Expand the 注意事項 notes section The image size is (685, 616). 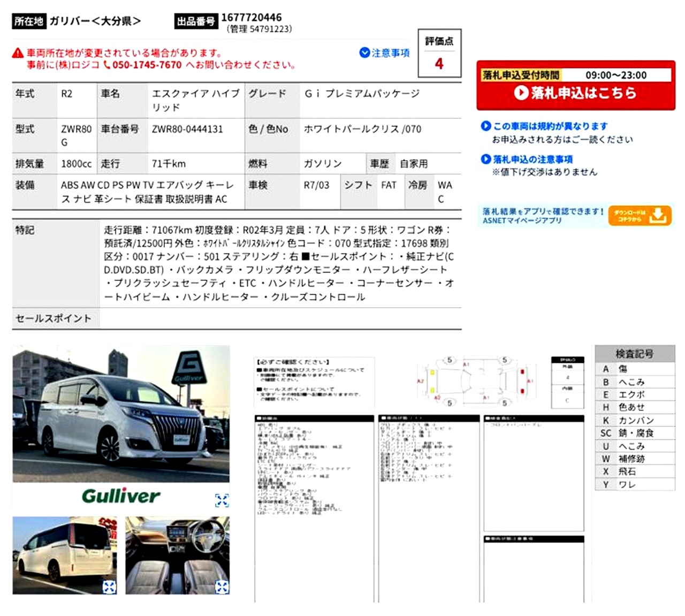point(384,52)
